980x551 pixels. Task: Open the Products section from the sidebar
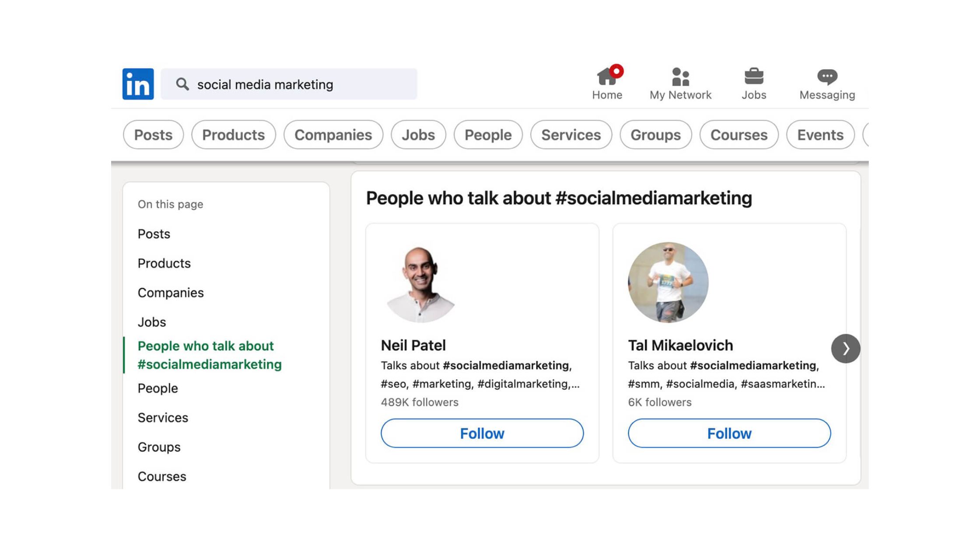pyautogui.click(x=164, y=263)
